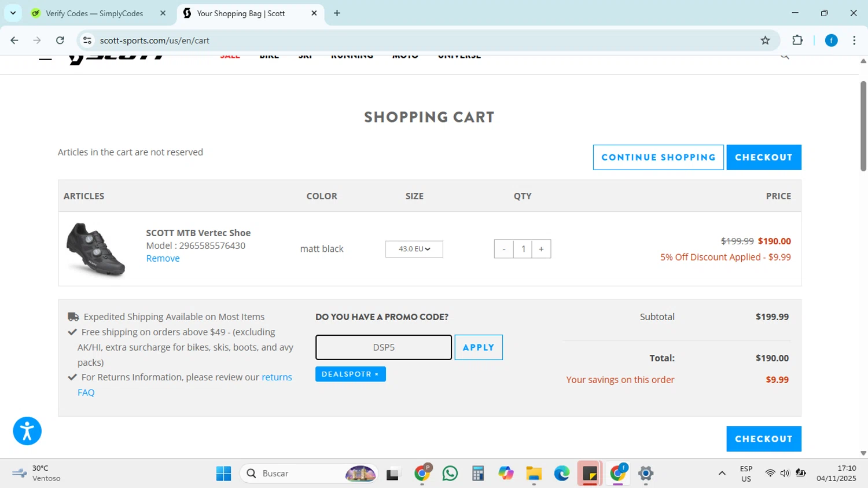Click the Scott logo in the header
The width and height of the screenshot is (868, 488).
click(117, 59)
